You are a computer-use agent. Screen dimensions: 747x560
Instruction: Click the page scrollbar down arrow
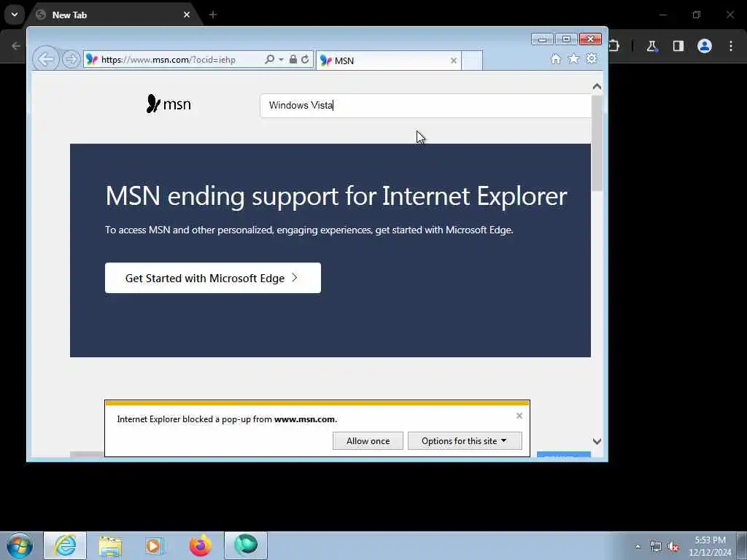[x=597, y=441]
